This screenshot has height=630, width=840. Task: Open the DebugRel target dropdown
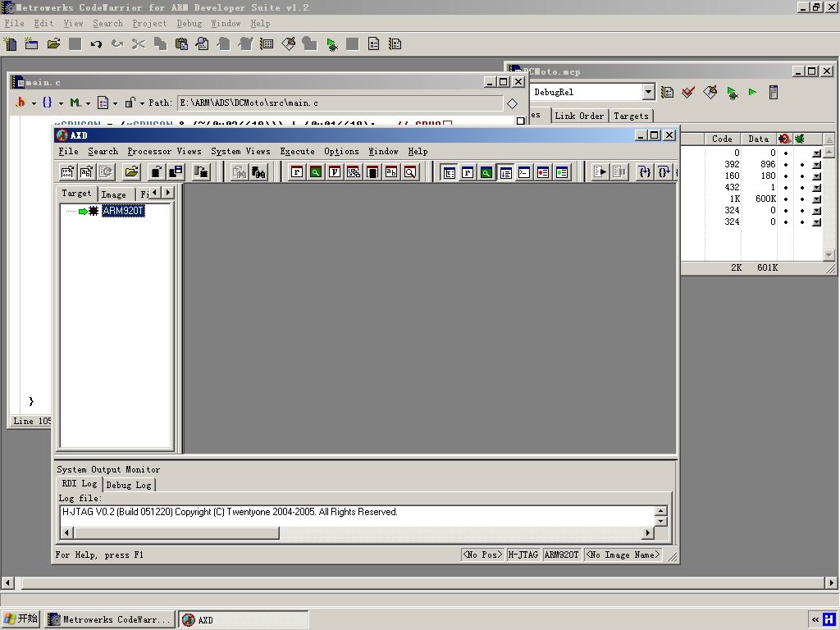[x=648, y=92]
